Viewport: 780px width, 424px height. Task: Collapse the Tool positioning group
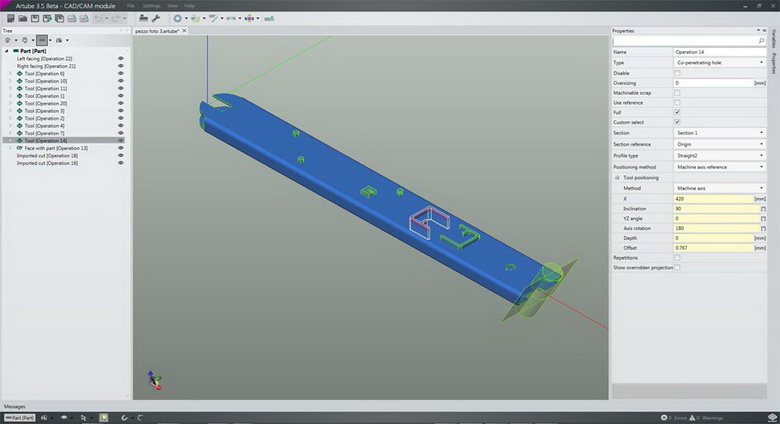point(617,178)
